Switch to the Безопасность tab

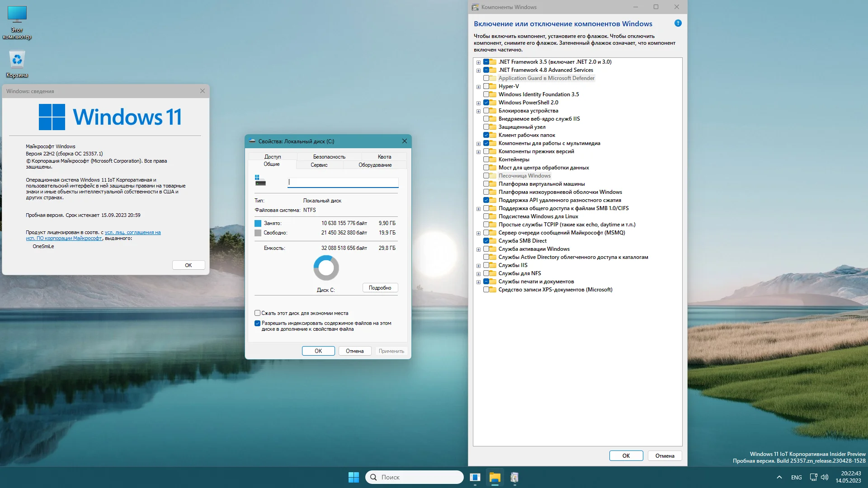point(329,157)
